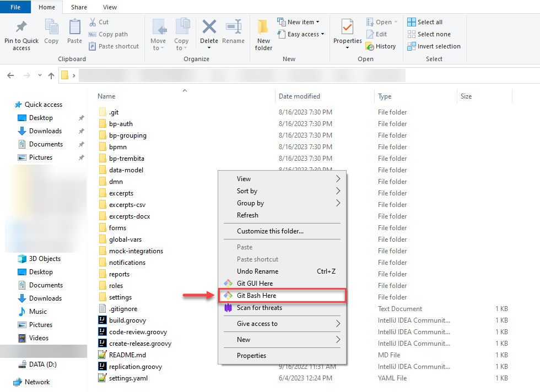The height and width of the screenshot is (392, 540).
Task: Click the Up arrow navigation button
Action: pyautogui.click(x=51, y=75)
